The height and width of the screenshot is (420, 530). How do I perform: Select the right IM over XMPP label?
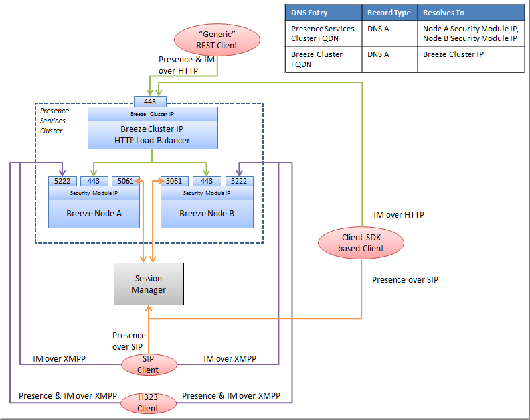[x=230, y=358]
